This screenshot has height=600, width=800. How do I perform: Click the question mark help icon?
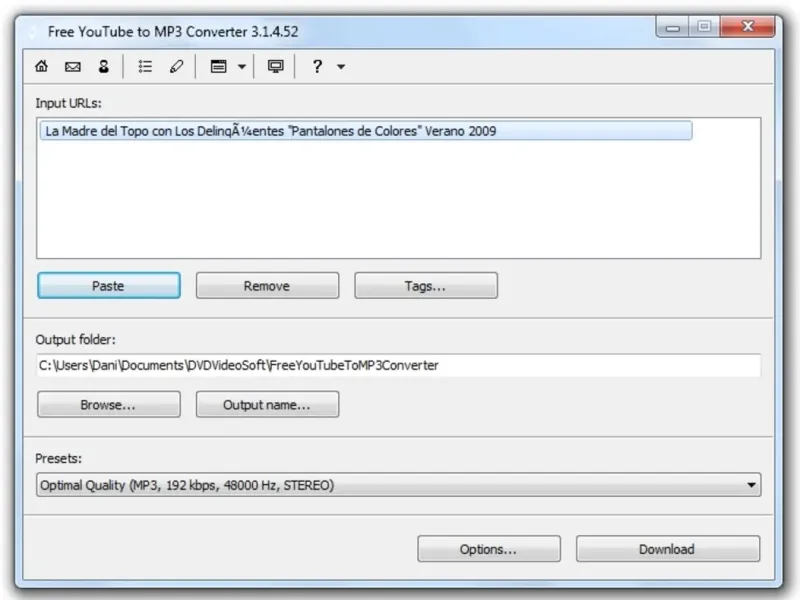tap(317, 66)
